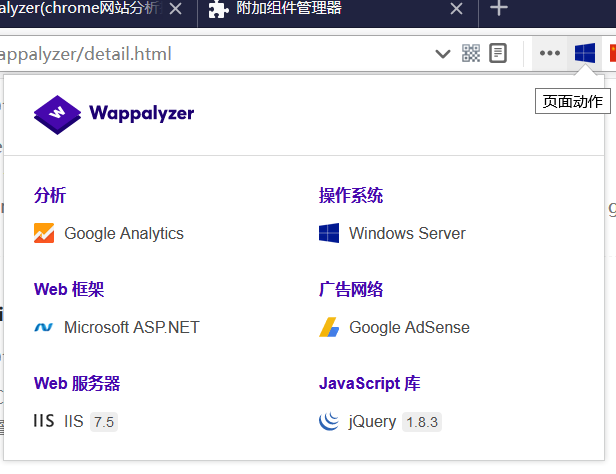Screen dimensions: 616x474
Task: Click the puzzle piece add-ons tab icon
Action: 218,9
